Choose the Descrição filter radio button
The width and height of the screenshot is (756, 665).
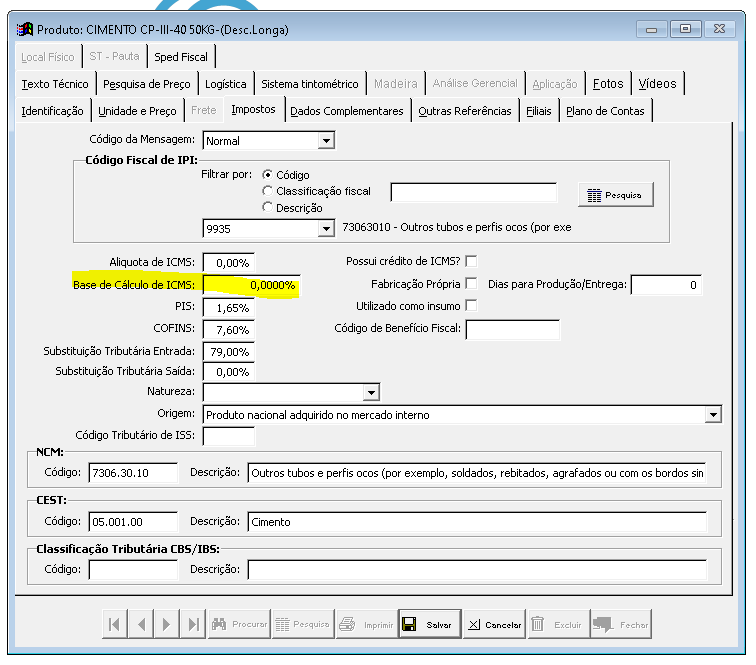(267, 207)
